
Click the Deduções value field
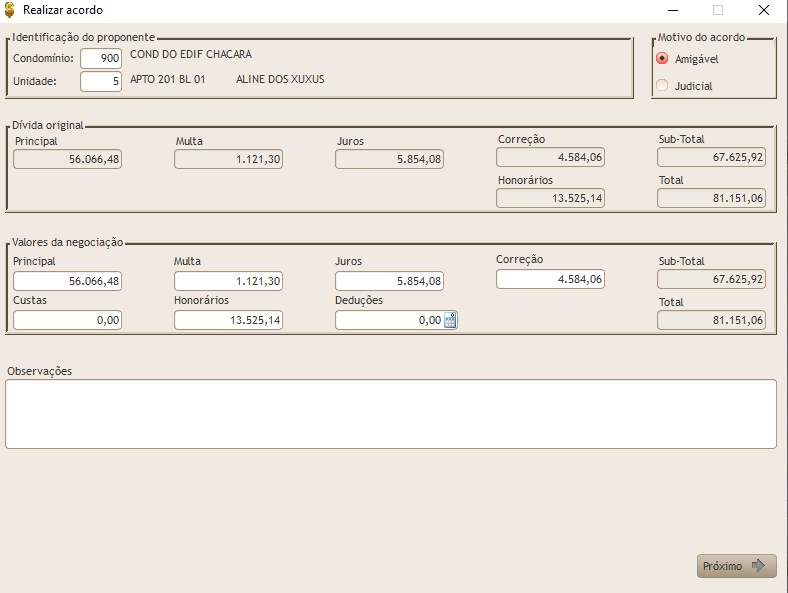[x=388, y=320]
